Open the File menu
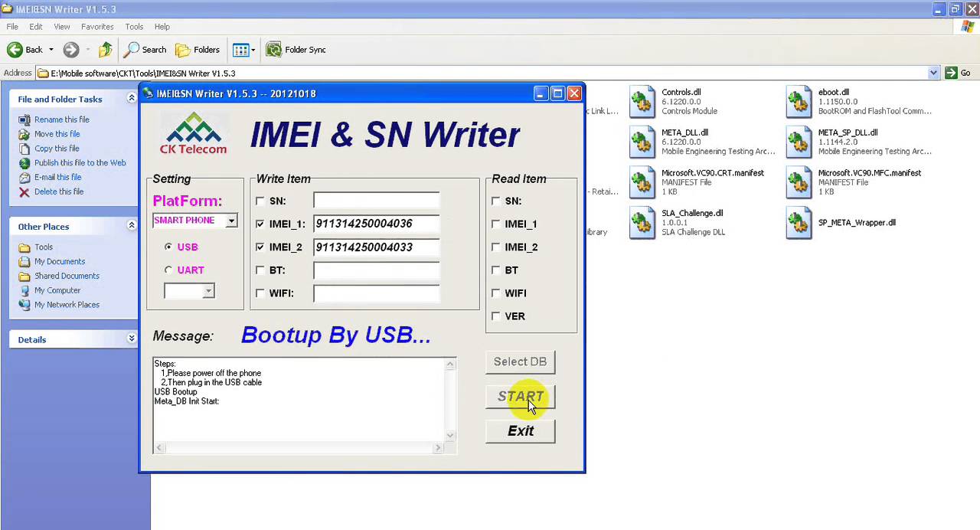The width and height of the screenshot is (980, 530). point(12,27)
